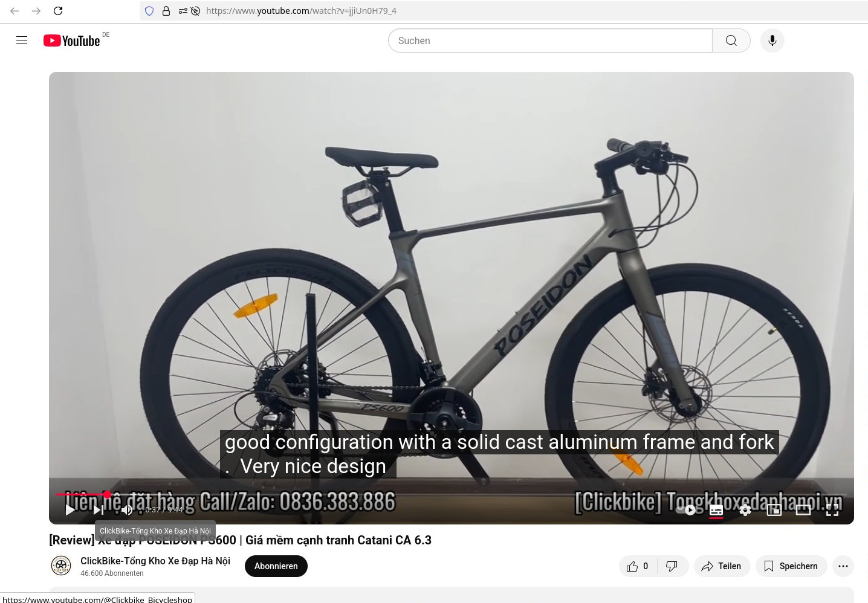868x603 pixels.
Task: Go to the YouTube home logo
Action: pos(71,40)
